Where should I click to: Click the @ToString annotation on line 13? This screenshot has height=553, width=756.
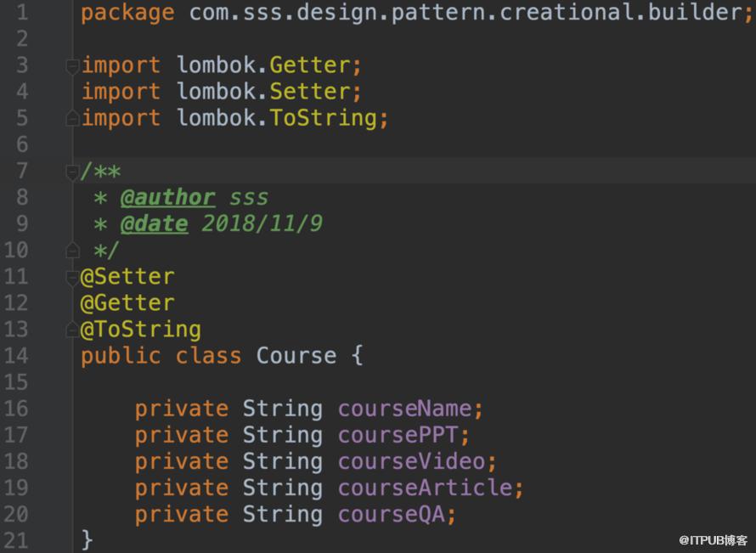(141, 330)
